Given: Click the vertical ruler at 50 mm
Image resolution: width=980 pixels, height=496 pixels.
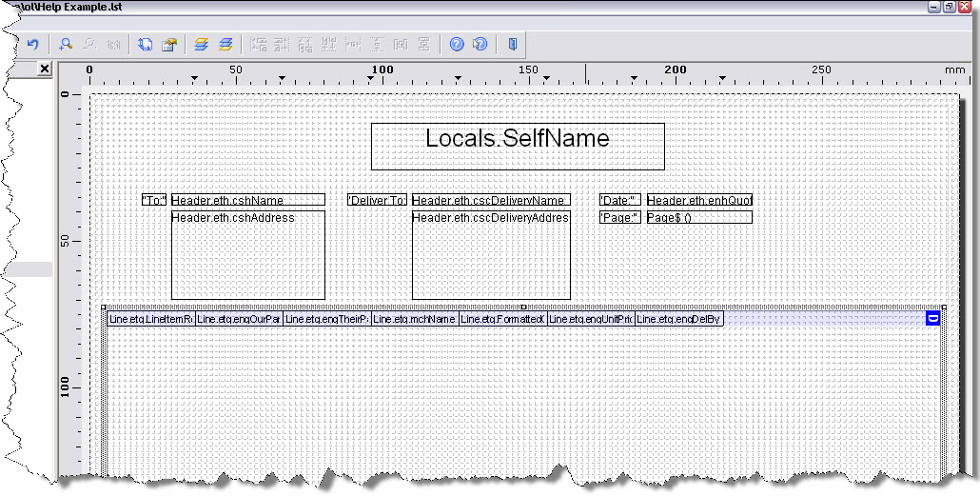Looking at the screenshot, I should (x=66, y=241).
